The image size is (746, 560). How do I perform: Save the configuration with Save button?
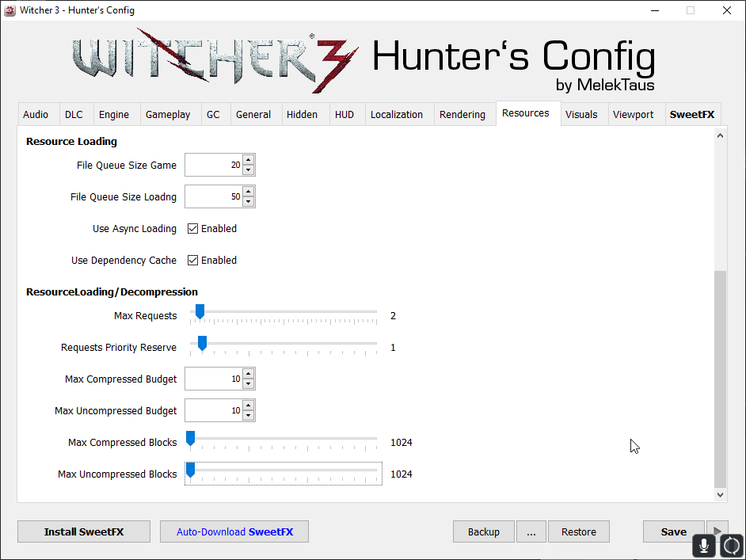(x=673, y=531)
